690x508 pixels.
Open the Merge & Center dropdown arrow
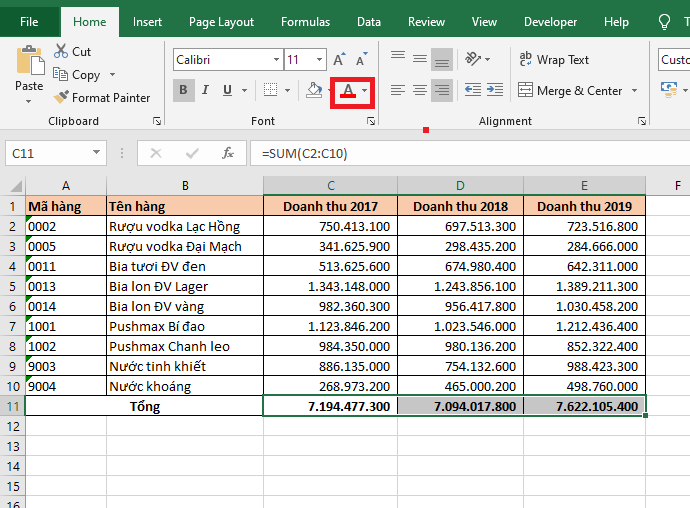click(x=632, y=91)
